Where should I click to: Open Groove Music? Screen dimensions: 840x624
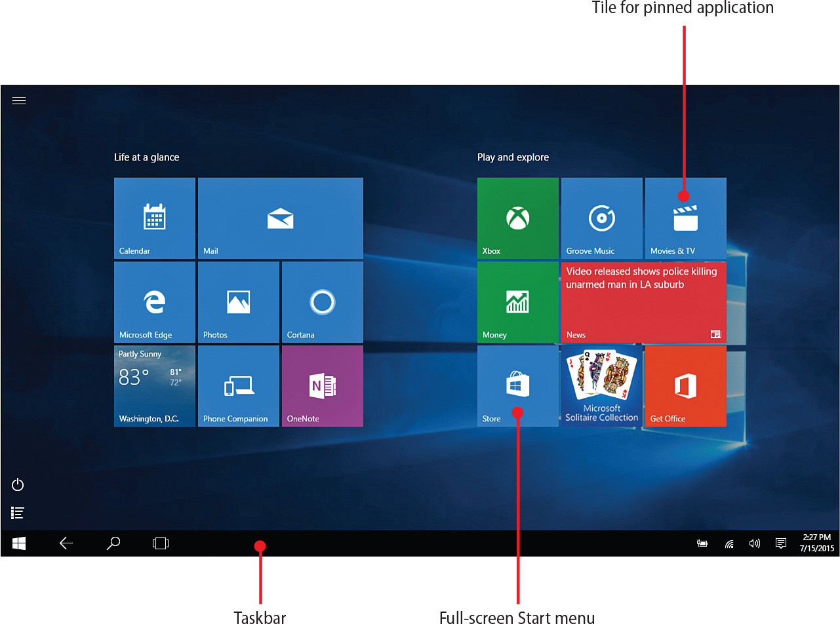pos(601,218)
